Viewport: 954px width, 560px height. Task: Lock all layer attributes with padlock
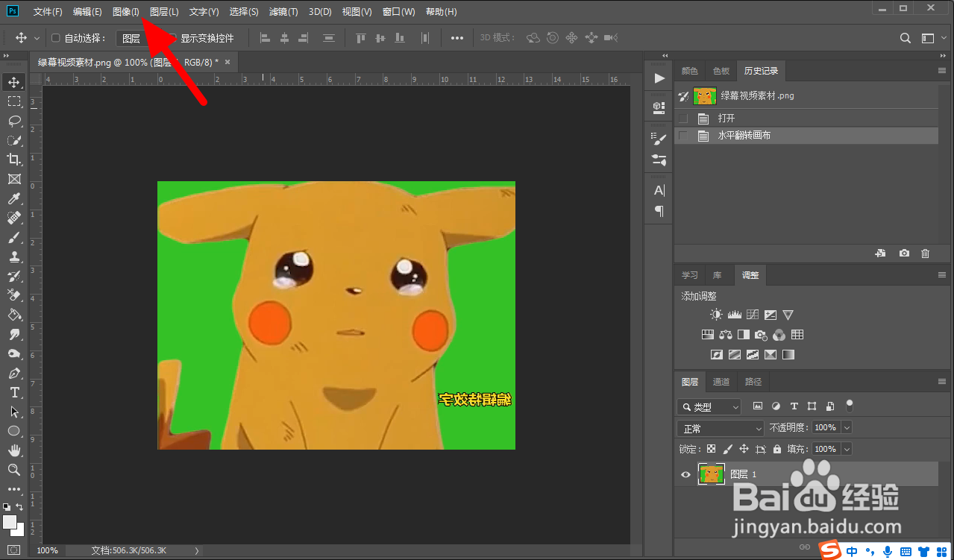click(777, 449)
